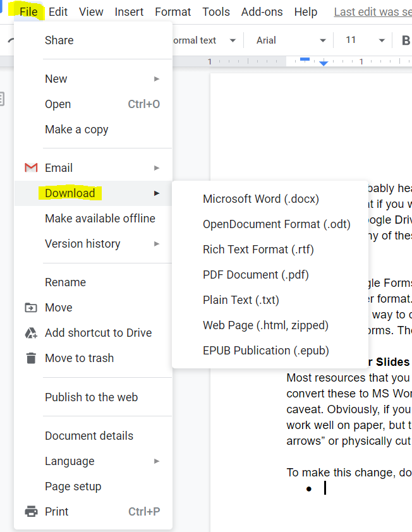Download as Plain Text (.txt)
The image size is (412, 532).
(270, 300)
